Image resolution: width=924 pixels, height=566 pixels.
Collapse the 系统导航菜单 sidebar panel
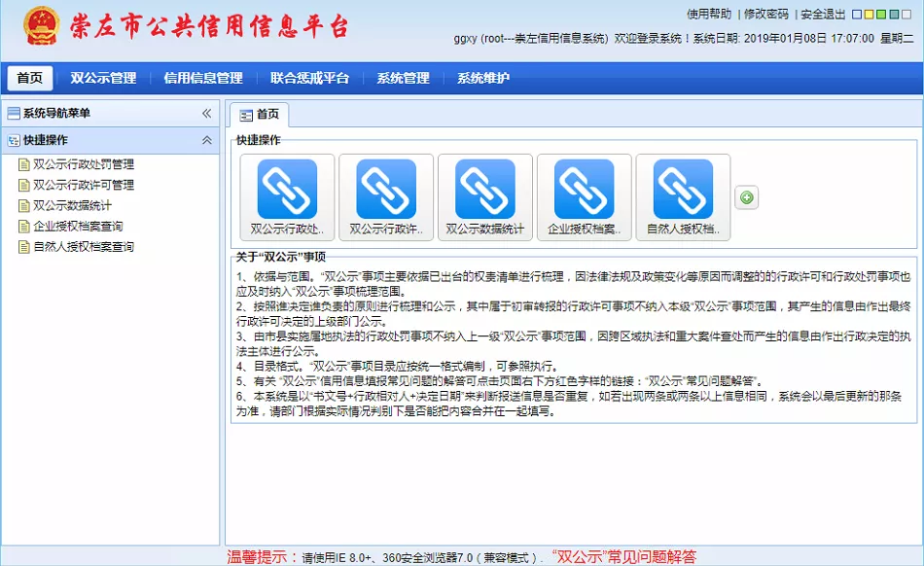point(206,113)
